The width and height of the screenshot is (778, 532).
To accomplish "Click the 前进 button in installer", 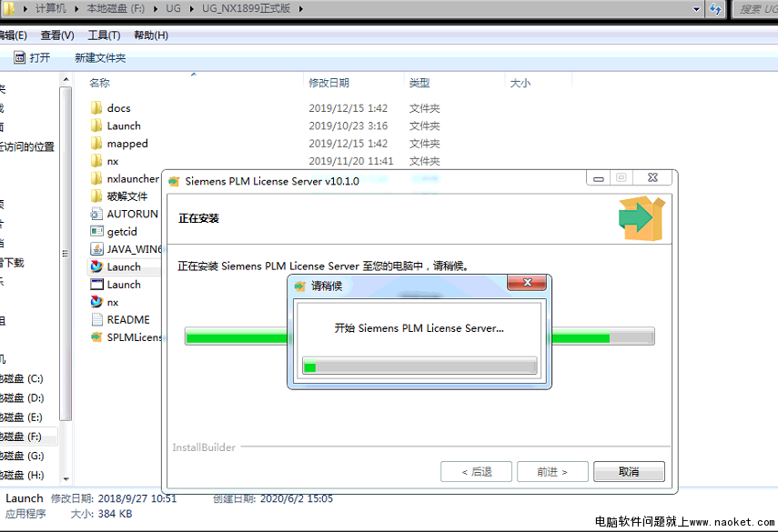I will click(552, 471).
